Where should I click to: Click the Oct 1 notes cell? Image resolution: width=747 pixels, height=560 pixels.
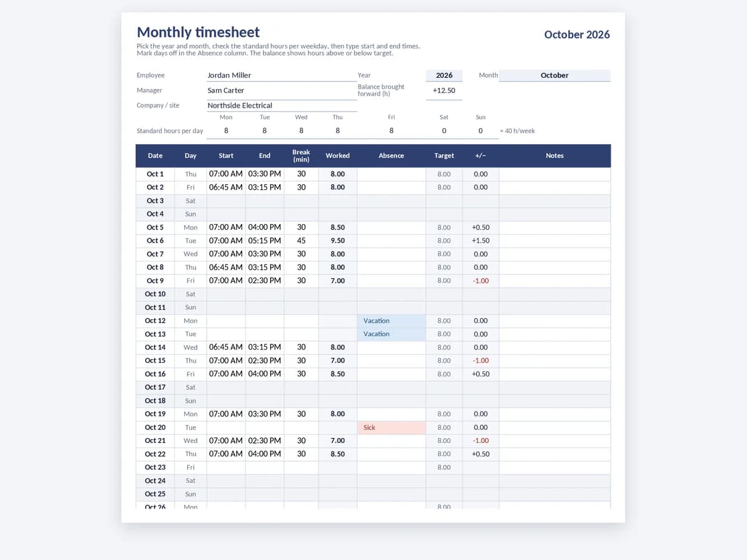click(x=555, y=174)
